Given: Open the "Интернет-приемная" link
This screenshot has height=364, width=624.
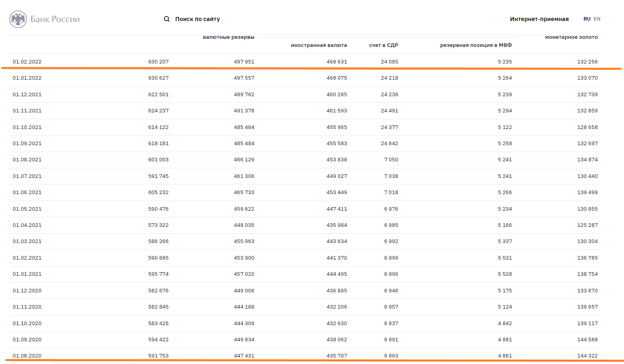Looking at the screenshot, I should (539, 19).
